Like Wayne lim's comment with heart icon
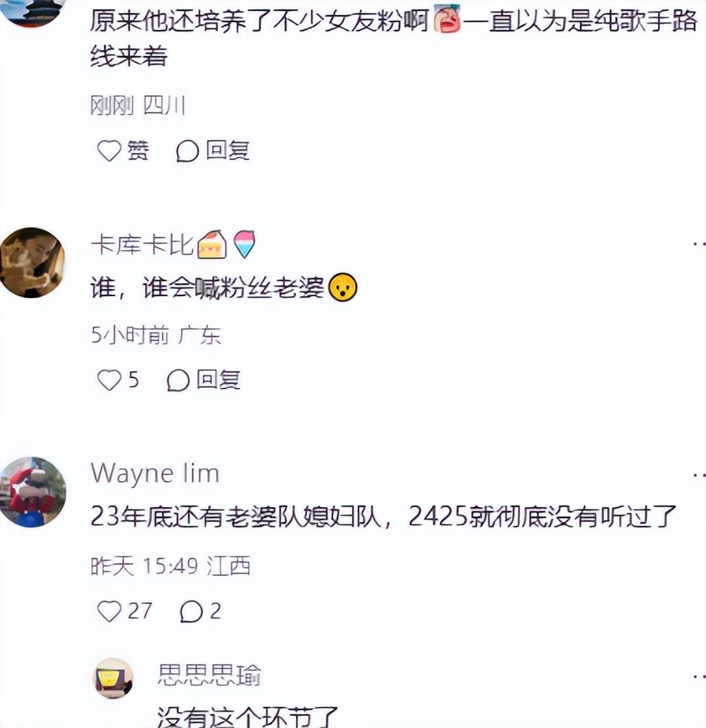The image size is (706, 728). 109,611
